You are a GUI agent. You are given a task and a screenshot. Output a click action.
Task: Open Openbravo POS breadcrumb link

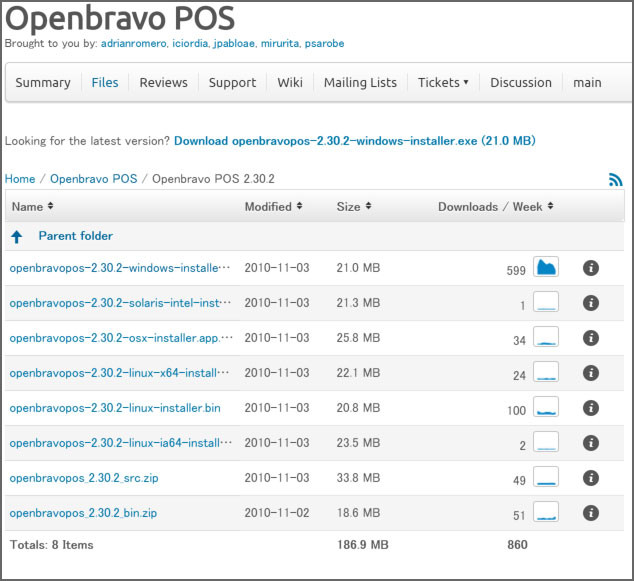click(x=93, y=179)
